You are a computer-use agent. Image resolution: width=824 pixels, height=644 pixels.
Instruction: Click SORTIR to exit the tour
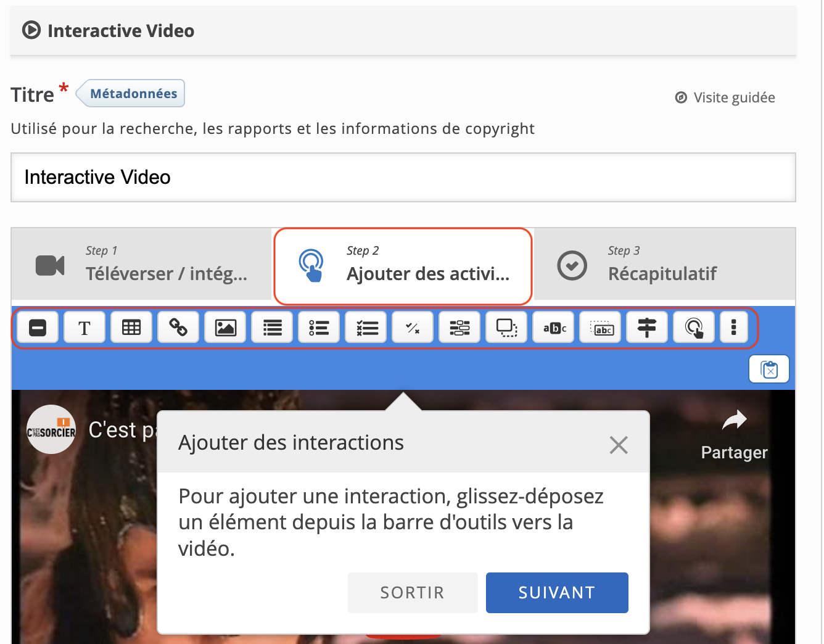pos(412,593)
